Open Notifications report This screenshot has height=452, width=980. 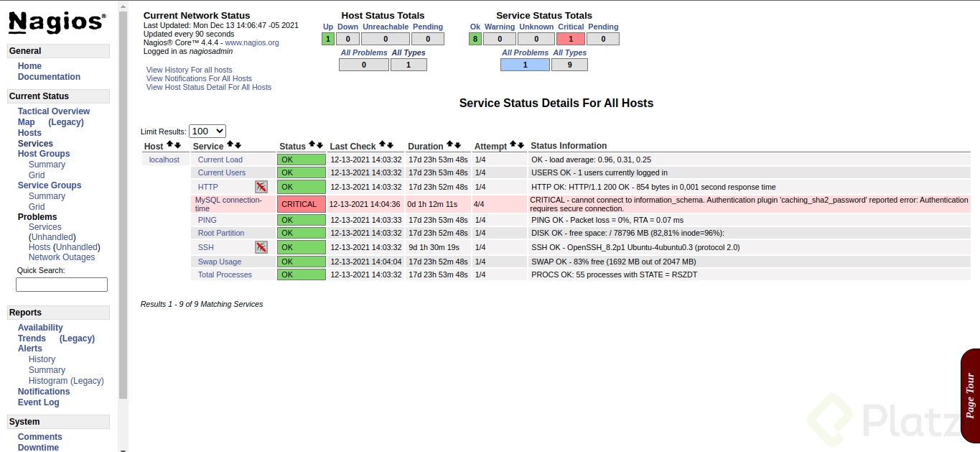44,392
